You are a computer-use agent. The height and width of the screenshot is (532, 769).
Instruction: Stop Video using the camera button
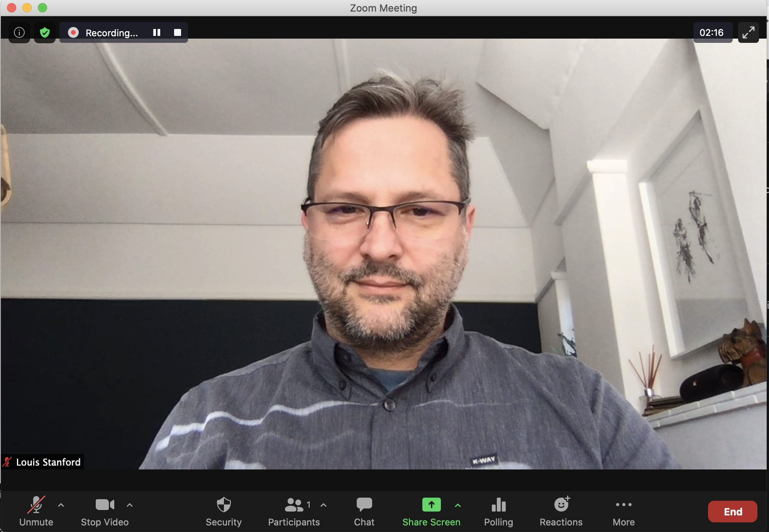coord(105,511)
